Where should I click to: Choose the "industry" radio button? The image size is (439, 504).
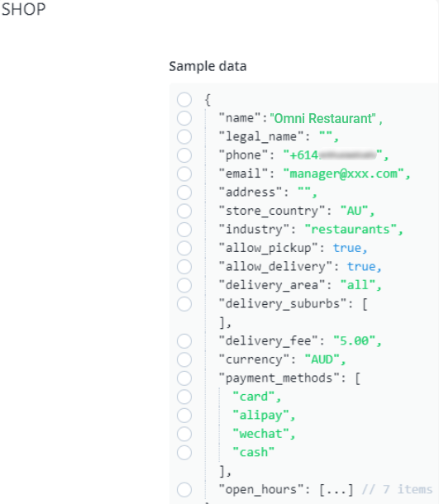click(184, 230)
